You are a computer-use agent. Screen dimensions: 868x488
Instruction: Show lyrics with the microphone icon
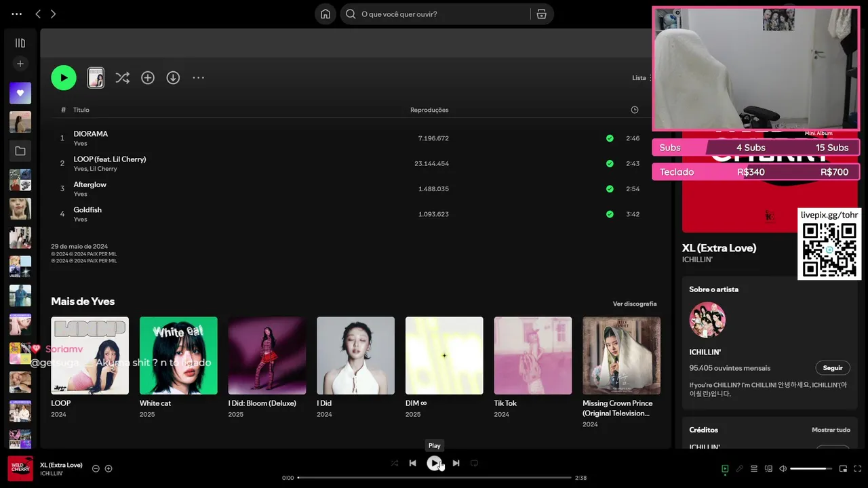(x=739, y=468)
